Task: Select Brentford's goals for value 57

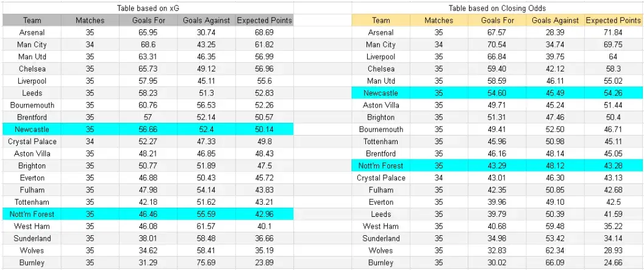Action: pyautogui.click(x=148, y=117)
